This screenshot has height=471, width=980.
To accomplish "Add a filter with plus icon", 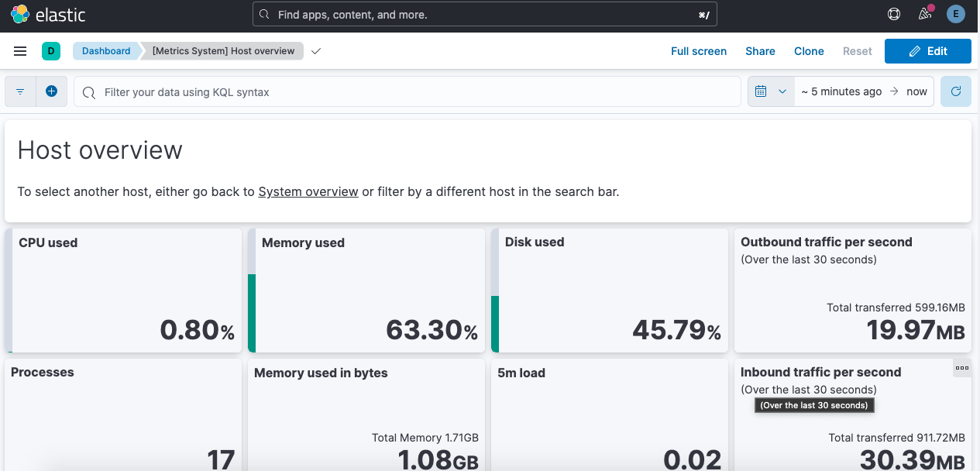I will [x=51, y=91].
